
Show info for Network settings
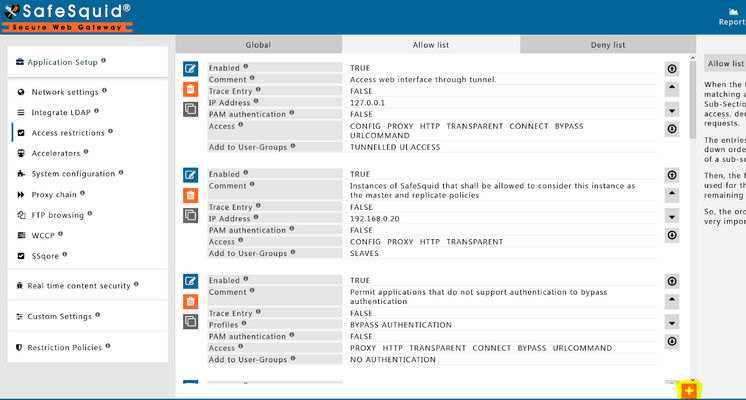(104, 90)
